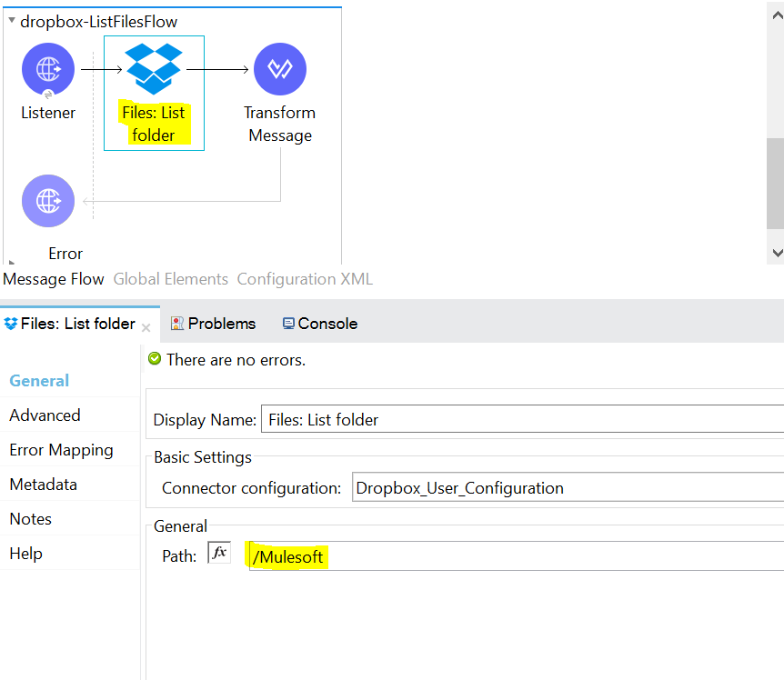Open the Global Elements tab
The image size is (784, 680).
click(x=170, y=279)
